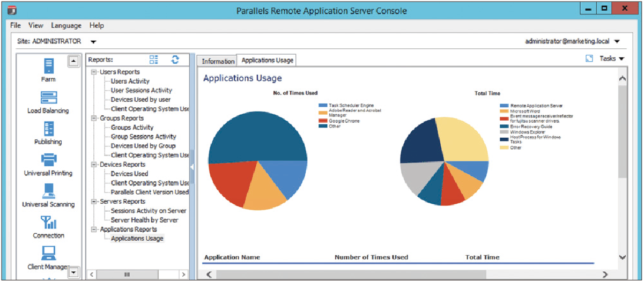Collapse the Users Reports tree node
Viewport: 644px width, 282px height.
(x=94, y=72)
